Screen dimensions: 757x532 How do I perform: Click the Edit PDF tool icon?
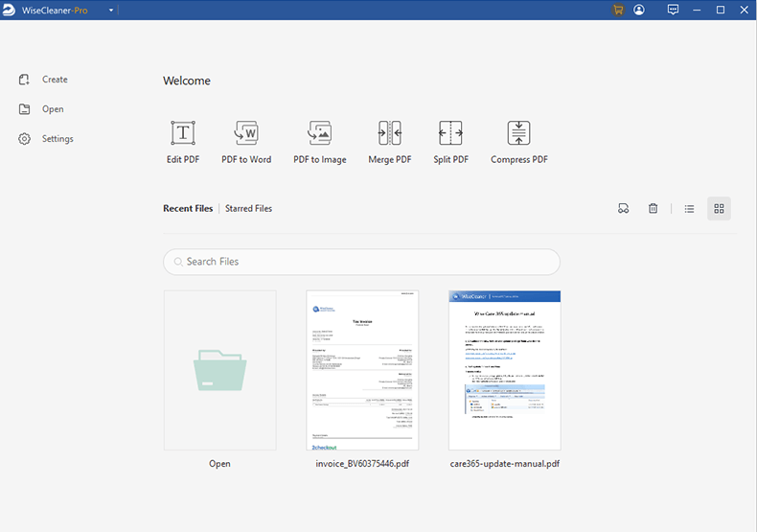[183, 133]
